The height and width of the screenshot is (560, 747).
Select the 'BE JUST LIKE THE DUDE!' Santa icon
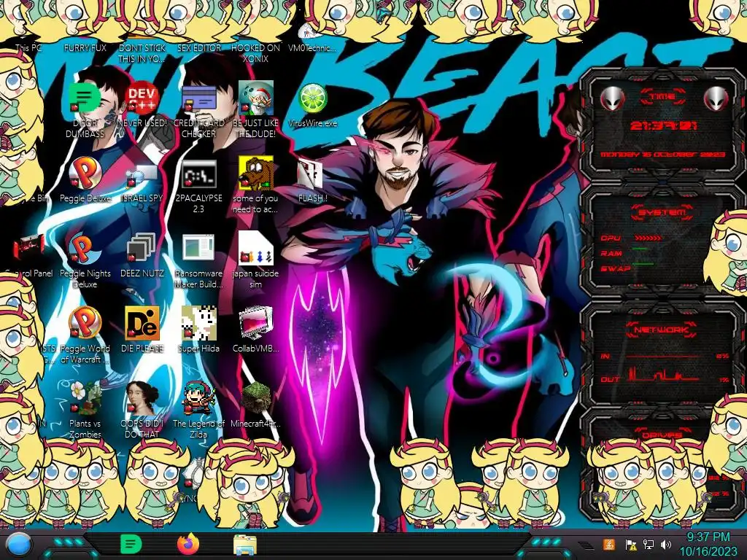256,98
